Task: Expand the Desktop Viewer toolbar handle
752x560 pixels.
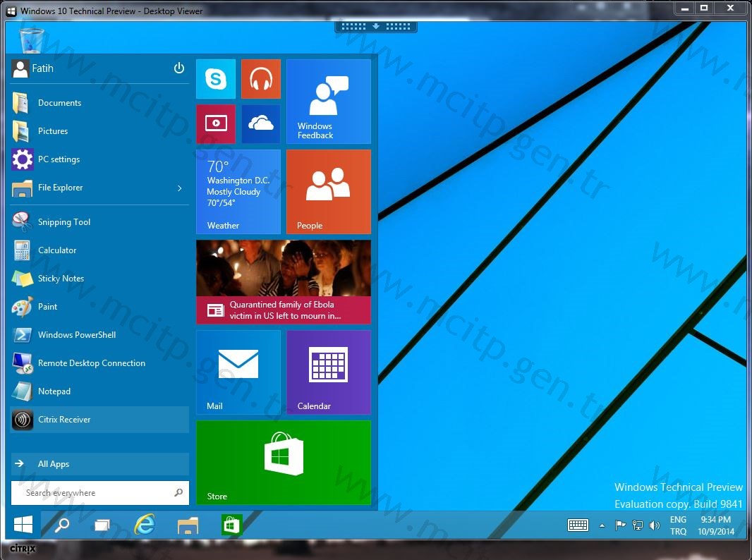Action: coord(376,26)
